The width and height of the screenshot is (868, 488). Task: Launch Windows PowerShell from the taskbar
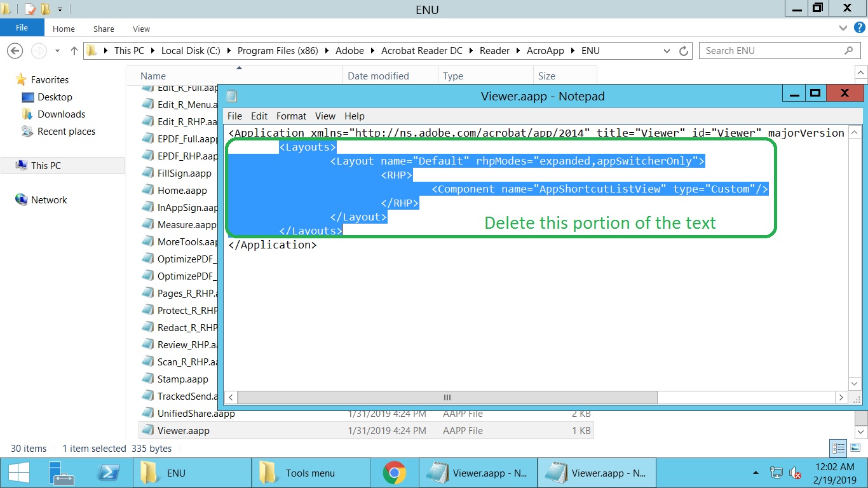coord(109,473)
